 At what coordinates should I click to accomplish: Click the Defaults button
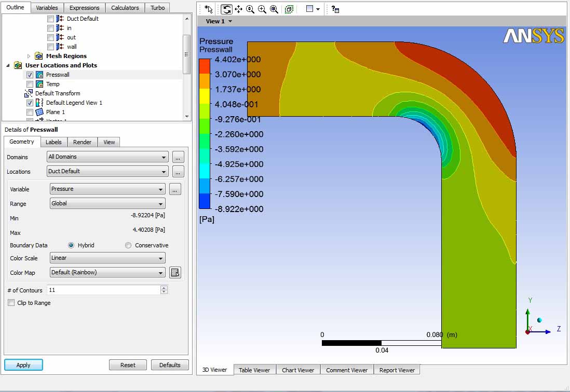point(170,365)
